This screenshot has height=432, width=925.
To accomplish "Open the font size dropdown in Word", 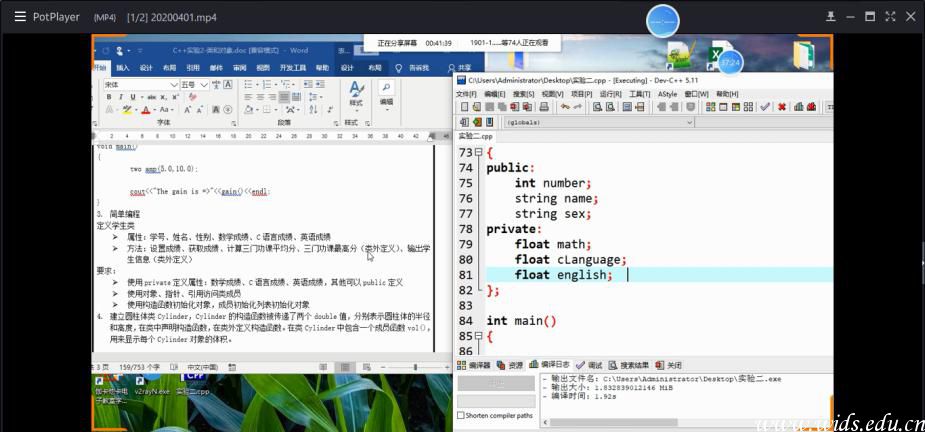I will pos(202,85).
